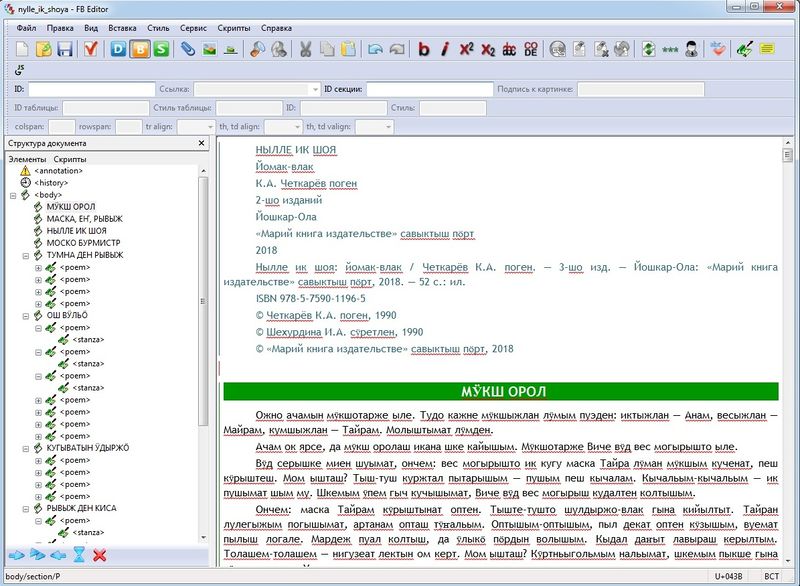The width and height of the screenshot is (800, 586).
Task: Open the Сервис menu
Action: (x=193, y=28)
